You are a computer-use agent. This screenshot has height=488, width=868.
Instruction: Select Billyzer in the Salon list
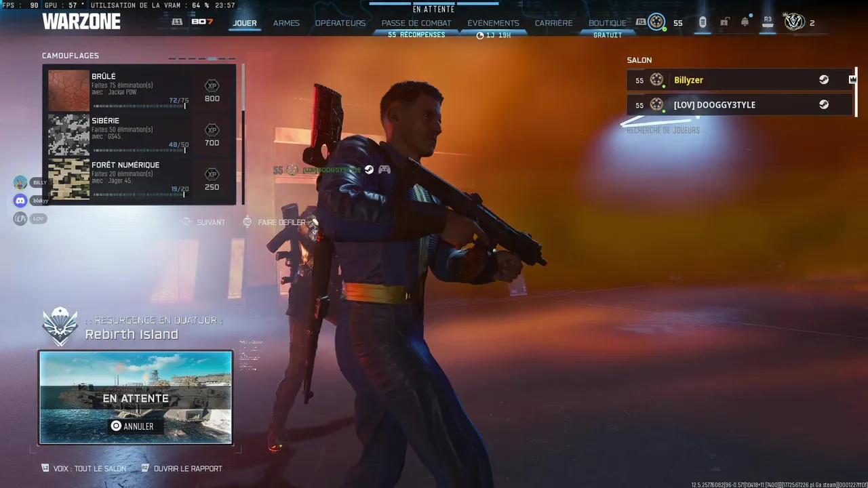(x=740, y=80)
